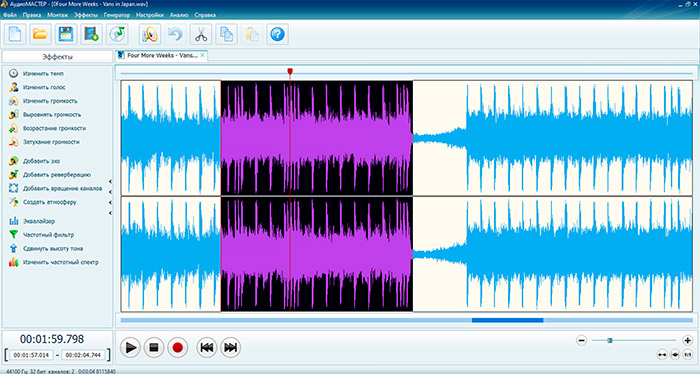Click the dark blue horizontal scrollbar thumb
Screen dimensions: 700x374
pyautogui.click(x=508, y=320)
